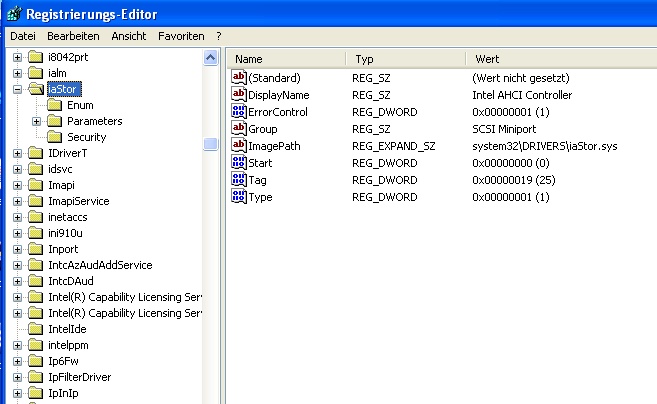Click the Enum folder icon
Screen dimensions: 657x404
pyautogui.click(x=54, y=105)
